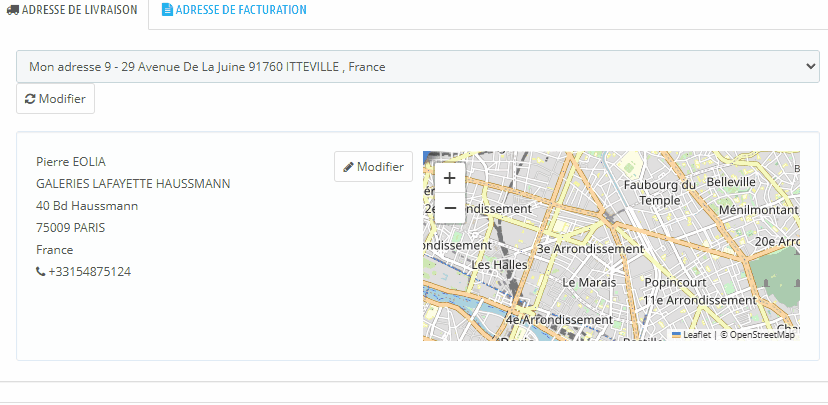
Task: Click 'Faubourg du Temple' on the map
Action: [x=659, y=192]
